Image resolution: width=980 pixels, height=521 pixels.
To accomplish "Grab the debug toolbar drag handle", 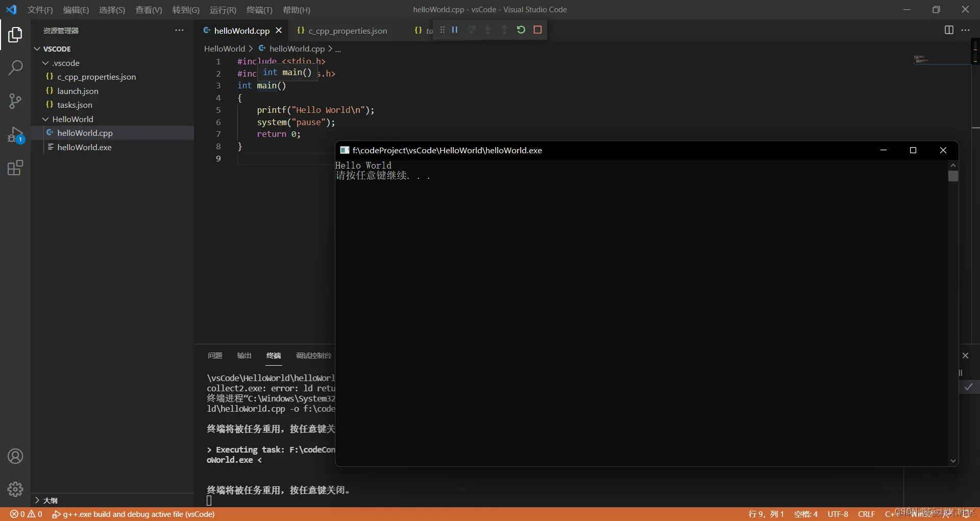I will click(442, 30).
